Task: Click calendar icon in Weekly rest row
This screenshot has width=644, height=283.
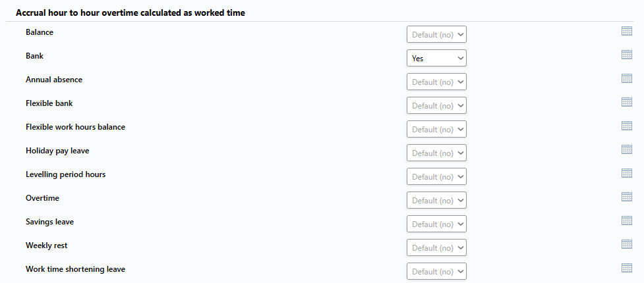Action: [x=627, y=244]
